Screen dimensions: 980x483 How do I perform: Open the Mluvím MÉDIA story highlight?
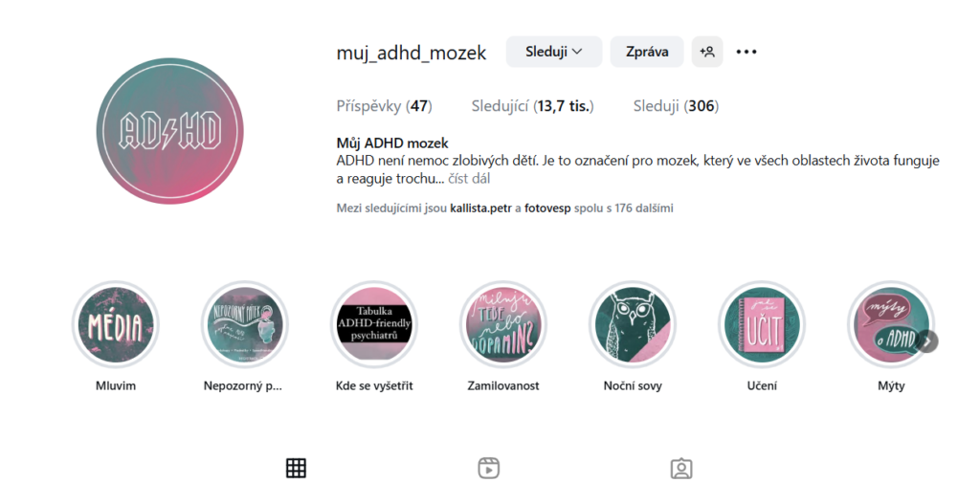tap(116, 324)
